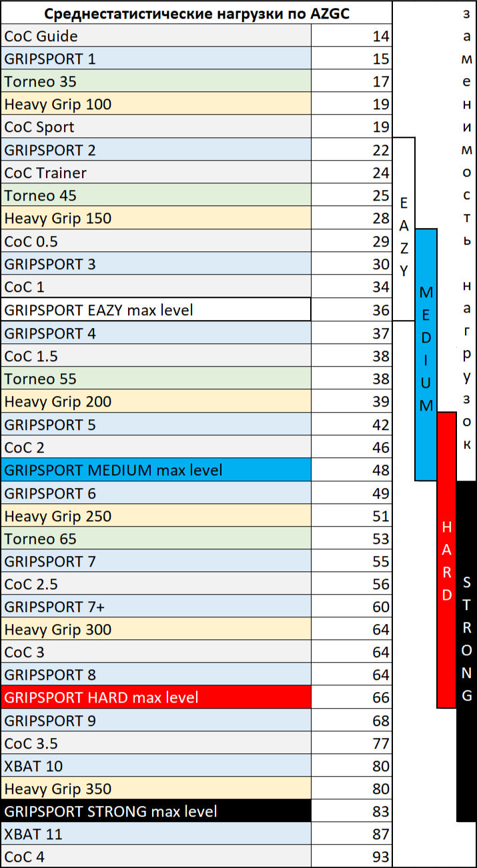Click the 'GRIPSPORT EAZY max level' cell
477x868 pixels.
pos(156,309)
